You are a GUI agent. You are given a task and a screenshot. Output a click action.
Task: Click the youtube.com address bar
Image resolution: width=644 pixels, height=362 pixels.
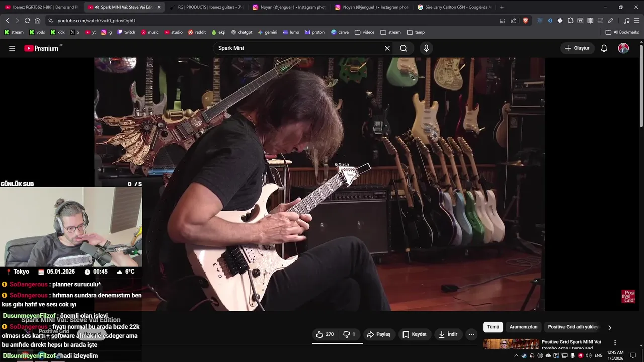click(272, 21)
